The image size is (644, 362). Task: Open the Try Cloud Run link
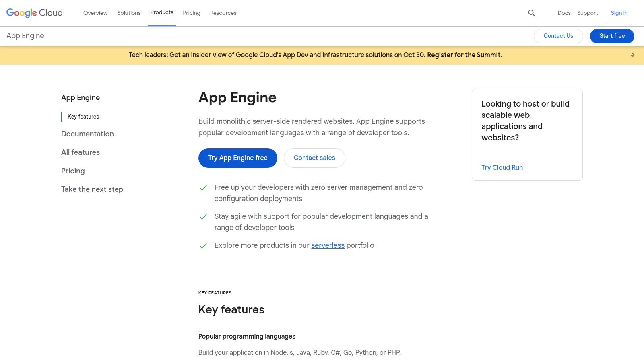[x=502, y=167]
